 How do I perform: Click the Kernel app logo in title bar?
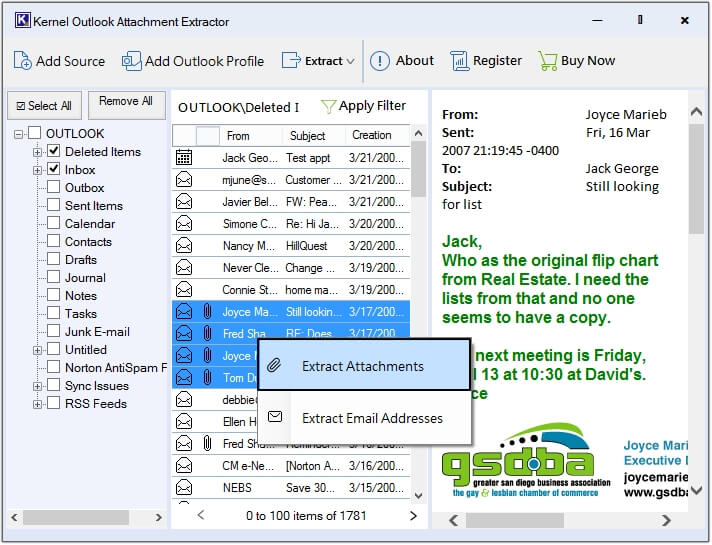point(23,20)
